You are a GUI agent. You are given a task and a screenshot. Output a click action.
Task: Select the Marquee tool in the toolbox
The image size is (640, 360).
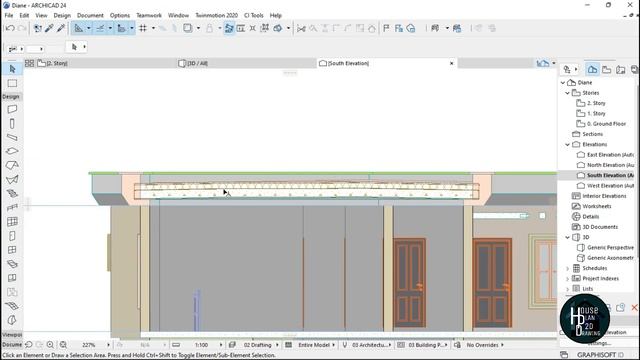coord(12,83)
